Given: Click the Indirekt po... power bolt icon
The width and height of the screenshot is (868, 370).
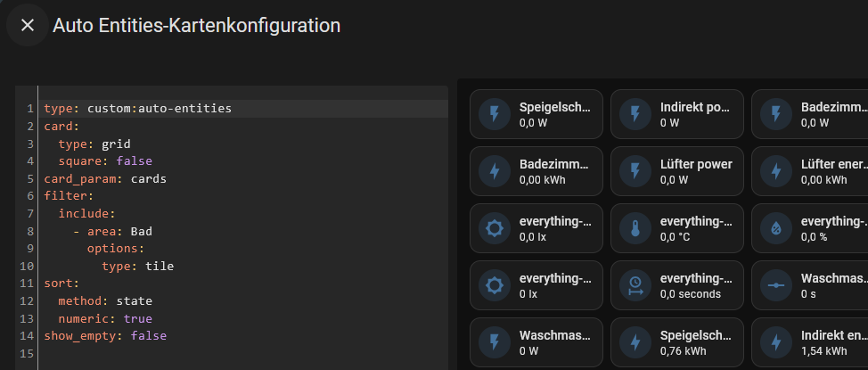Looking at the screenshot, I should [x=635, y=114].
